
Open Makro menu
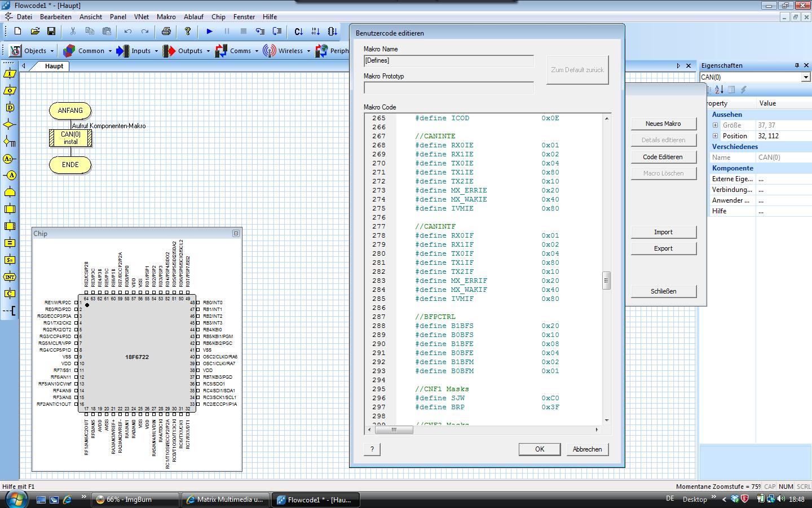pos(166,17)
